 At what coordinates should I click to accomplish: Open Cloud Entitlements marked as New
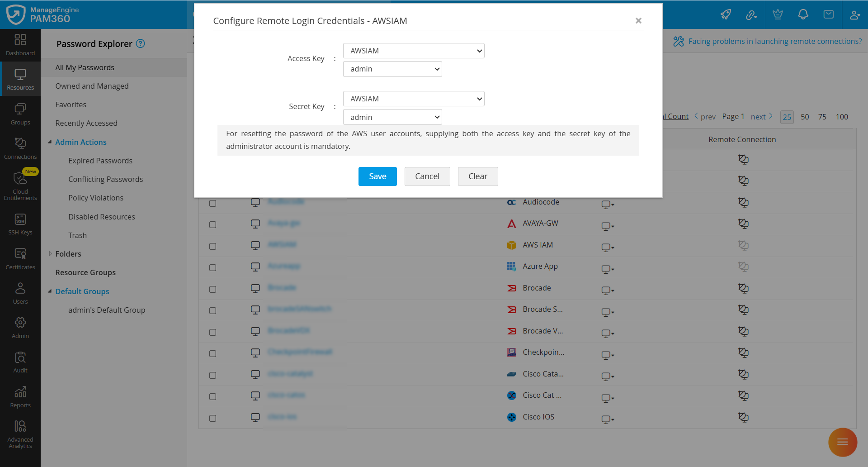[x=20, y=186]
